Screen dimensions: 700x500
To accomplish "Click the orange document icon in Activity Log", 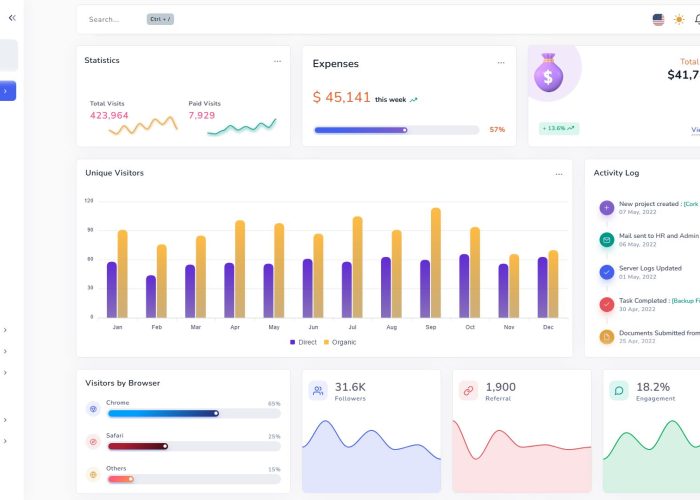I will pyautogui.click(x=606, y=337).
